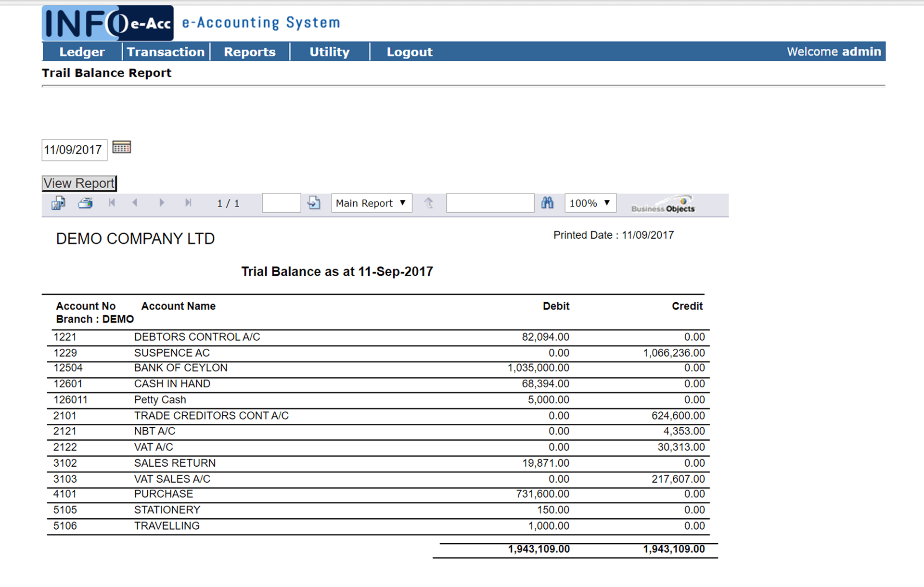
Task: Click the binoculars search icon
Action: coord(547,203)
